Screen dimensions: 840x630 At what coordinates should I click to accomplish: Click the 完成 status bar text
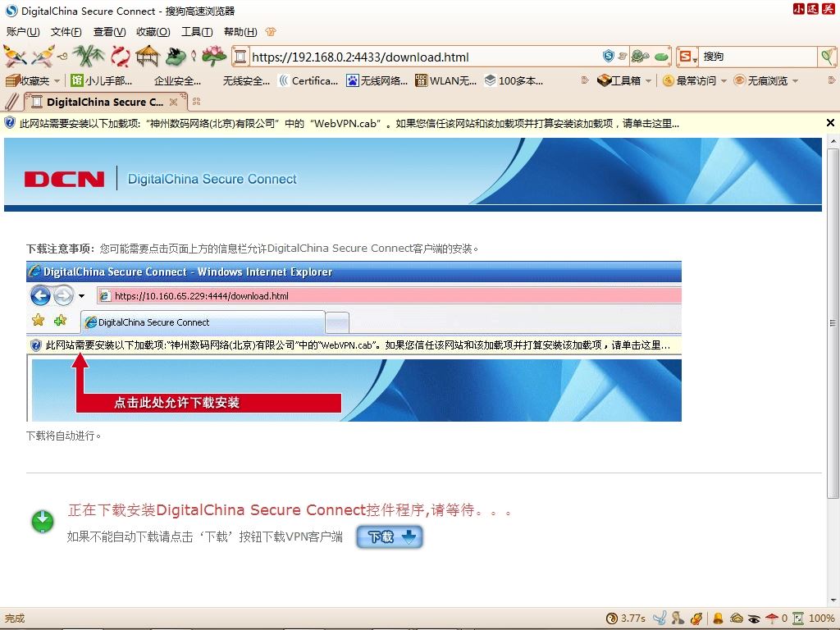(x=15, y=619)
